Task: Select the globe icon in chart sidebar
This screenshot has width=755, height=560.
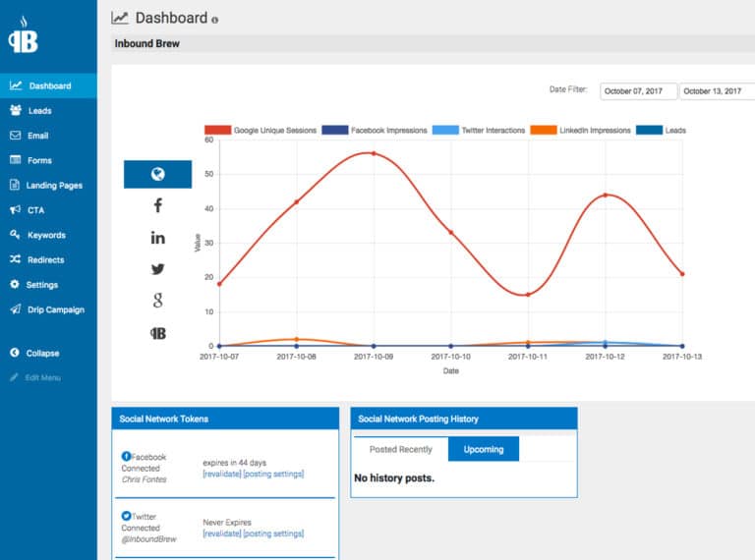Action: [157, 174]
